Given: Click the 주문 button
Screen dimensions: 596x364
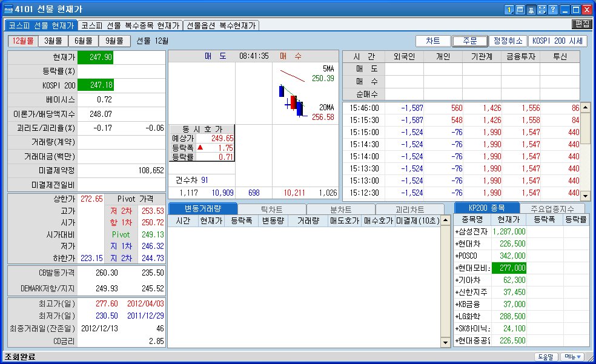Looking at the screenshot, I should pos(469,41).
